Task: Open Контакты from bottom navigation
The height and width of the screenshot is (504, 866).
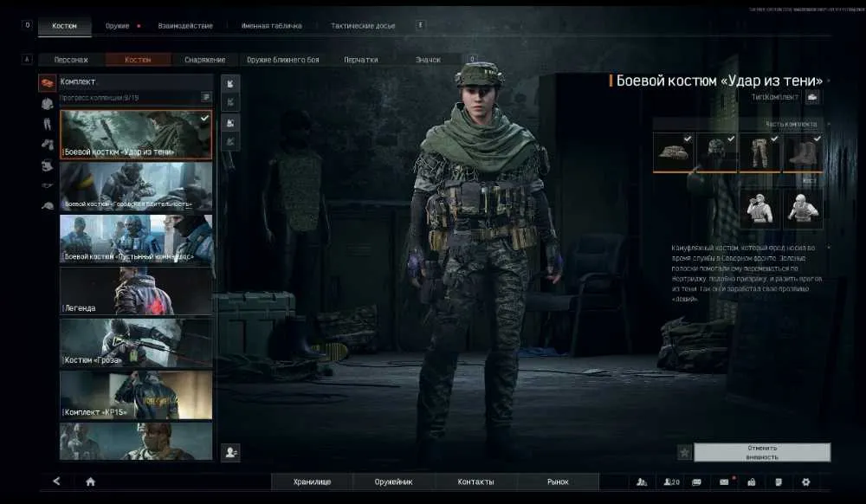Action: coord(475,482)
